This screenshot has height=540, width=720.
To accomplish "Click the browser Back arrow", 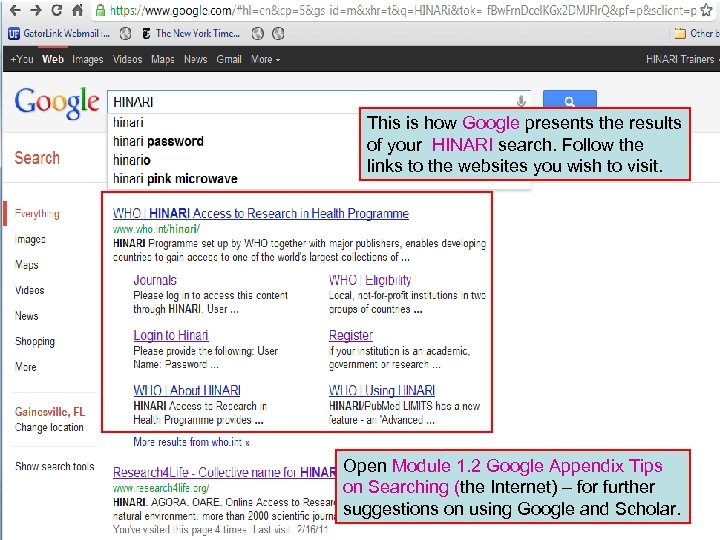I will [15, 10].
